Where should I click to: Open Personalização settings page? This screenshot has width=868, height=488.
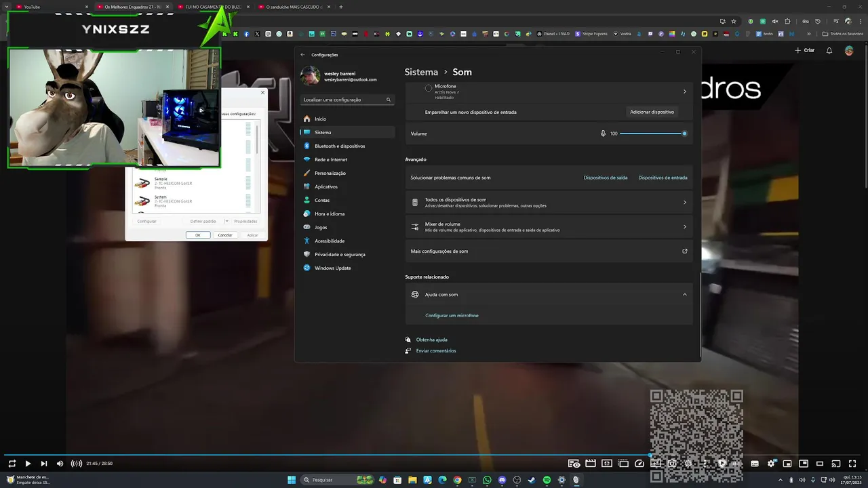[347, 173]
